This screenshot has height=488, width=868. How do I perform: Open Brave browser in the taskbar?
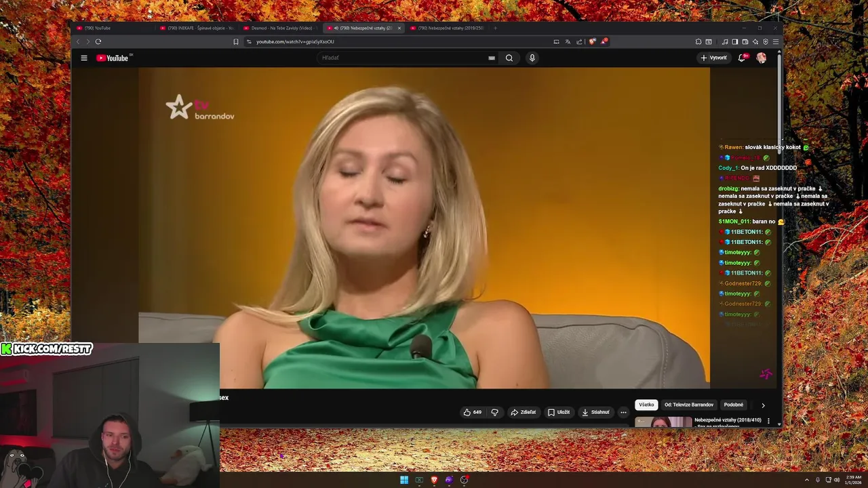[x=434, y=480]
